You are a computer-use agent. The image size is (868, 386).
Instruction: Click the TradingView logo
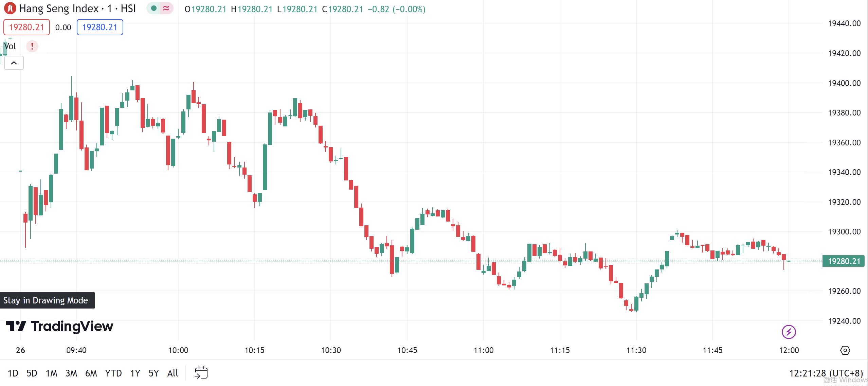[60, 326]
